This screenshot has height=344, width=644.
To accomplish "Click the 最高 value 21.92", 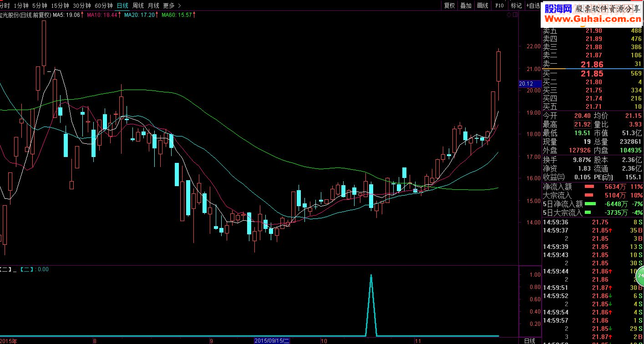I will pyautogui.click(x=582, y=125).
